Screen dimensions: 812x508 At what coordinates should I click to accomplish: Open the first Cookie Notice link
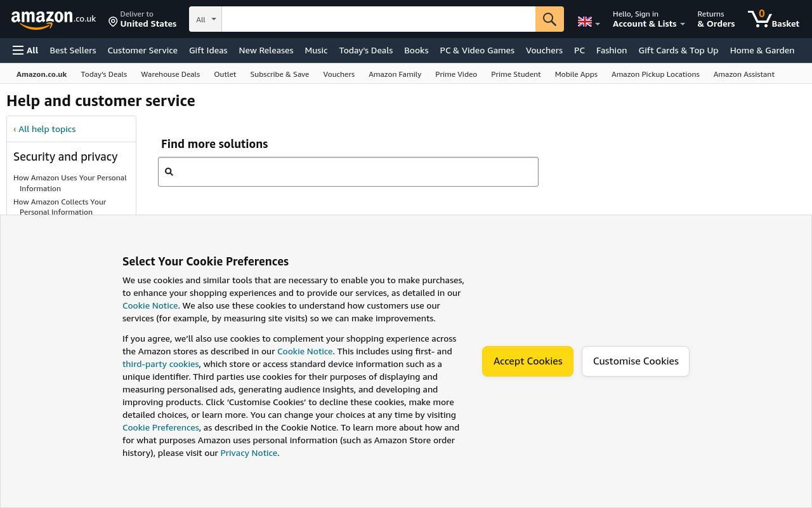[x=150, y=305]
